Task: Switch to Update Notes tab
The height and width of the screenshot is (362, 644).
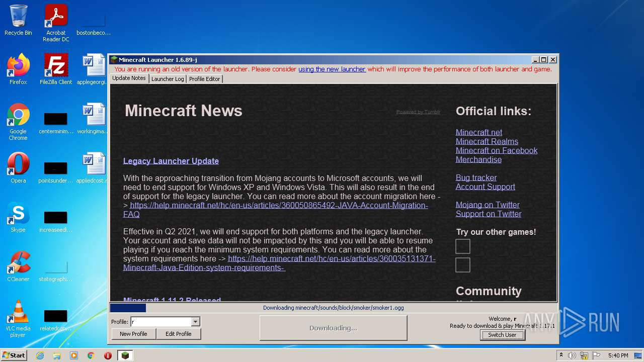Action: click(x=129, y=78)
